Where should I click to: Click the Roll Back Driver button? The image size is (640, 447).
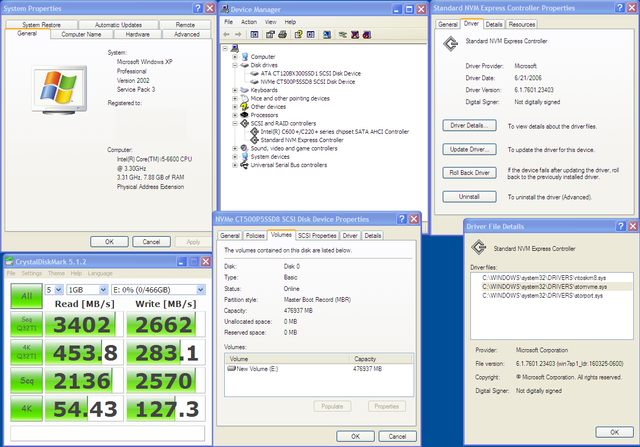[x=469, y=173]
